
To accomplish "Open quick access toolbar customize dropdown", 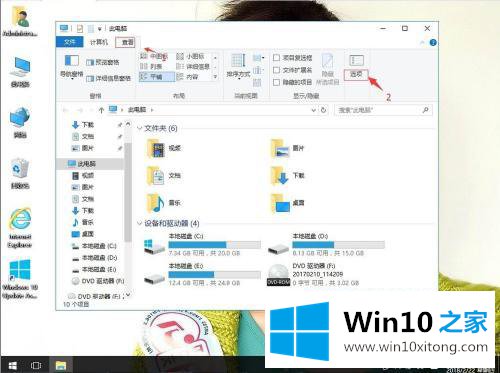I will [x=99, y=29].
